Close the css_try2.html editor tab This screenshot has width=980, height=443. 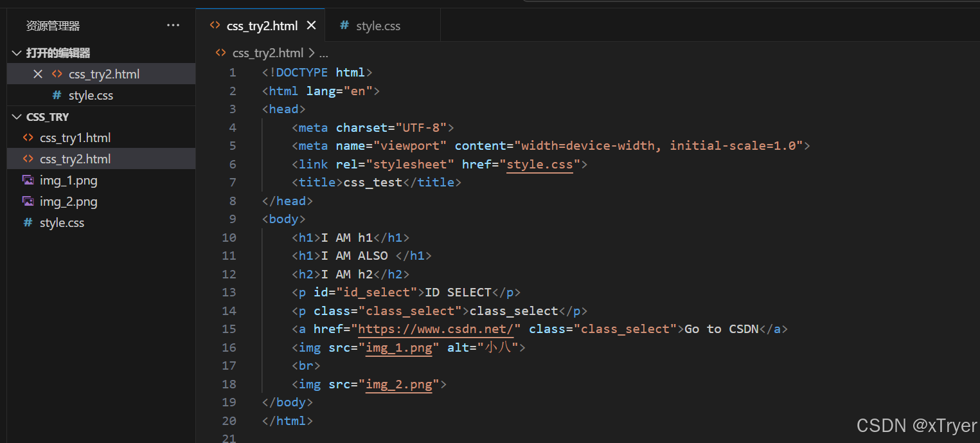click(312, 26)
